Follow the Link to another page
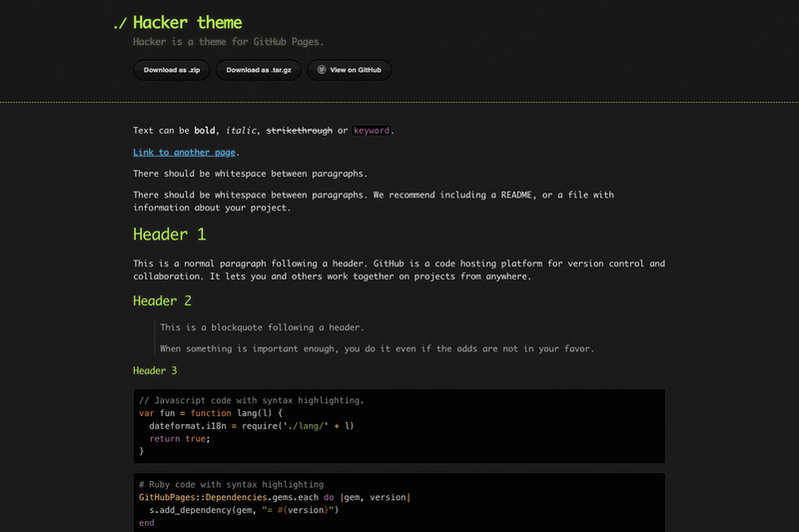The image size is (799, 532). [x=184, y=153]
